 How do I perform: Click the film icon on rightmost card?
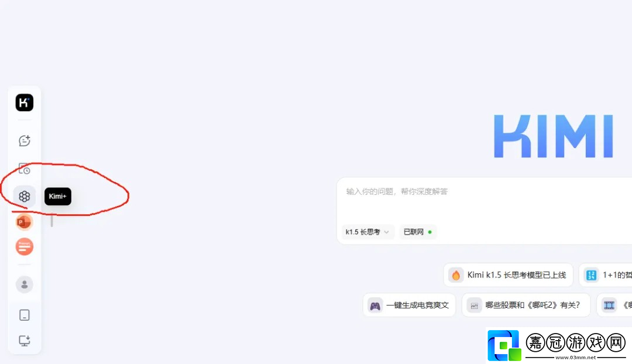(609, 305)
